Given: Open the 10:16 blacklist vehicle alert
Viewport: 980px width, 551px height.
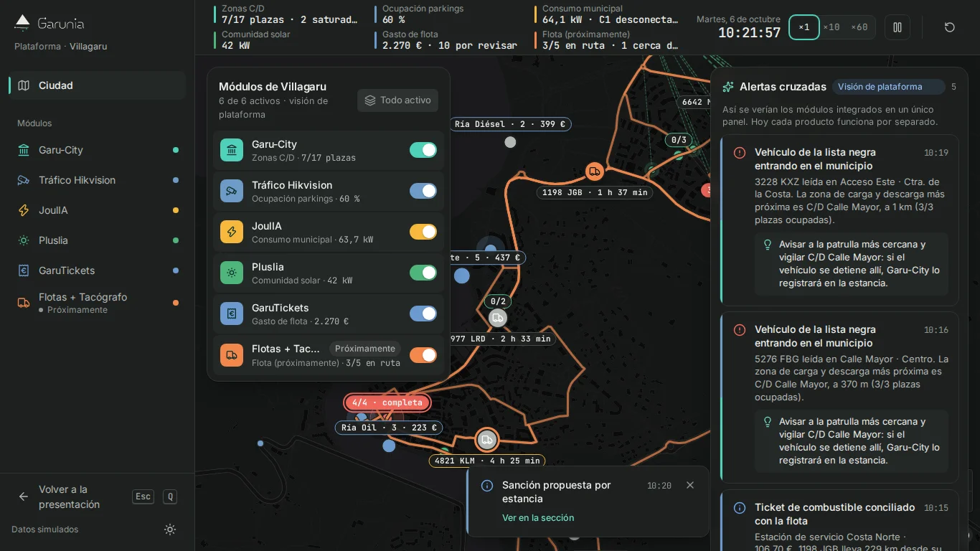Looking at the screenshot, I should [x=839, y=397].
